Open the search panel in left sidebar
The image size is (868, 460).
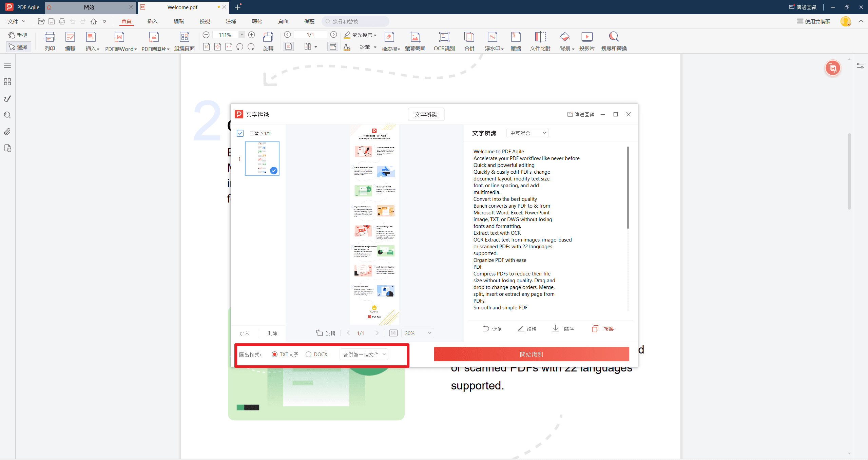click(x=7, y=115)
